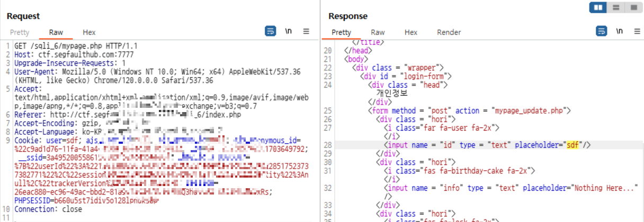Switch Response view to Raw tab
Viewport: 644px width, 222px height.
tap(378, 32)
